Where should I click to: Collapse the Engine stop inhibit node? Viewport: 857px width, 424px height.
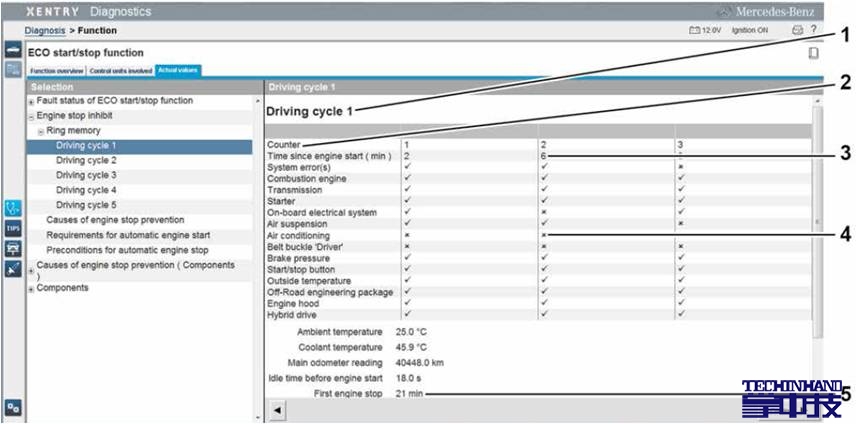tap(31, 116)
